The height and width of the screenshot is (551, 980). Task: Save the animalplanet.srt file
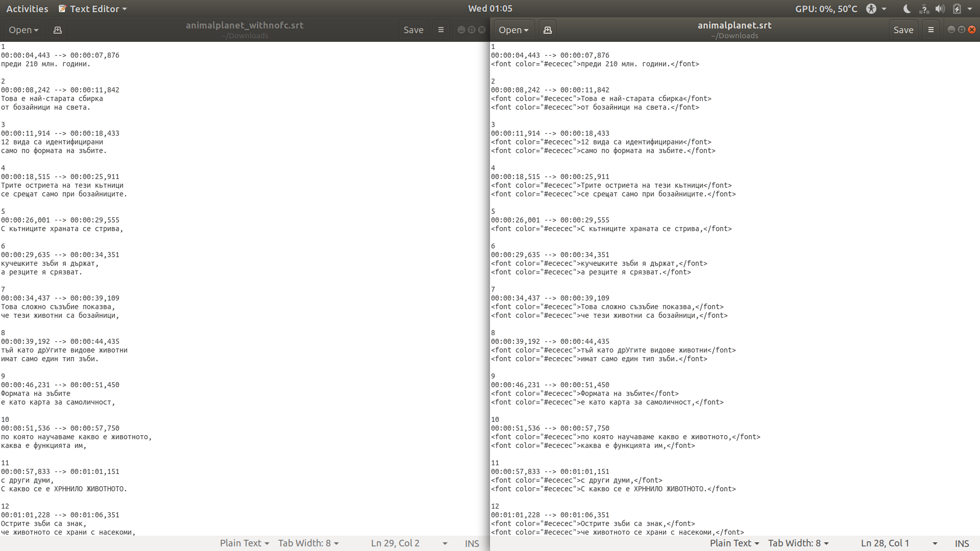click(x=903, y=30)
